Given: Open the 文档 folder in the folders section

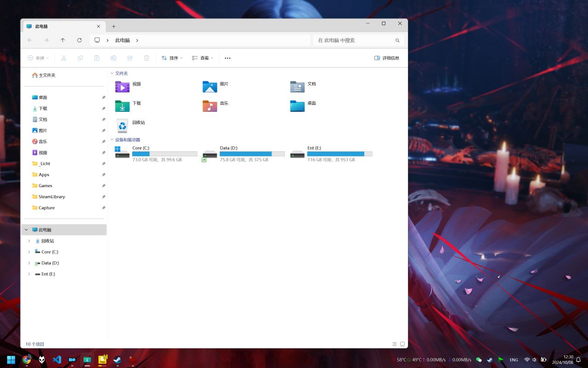Looking at the screenshot, I should pos(303,86).
